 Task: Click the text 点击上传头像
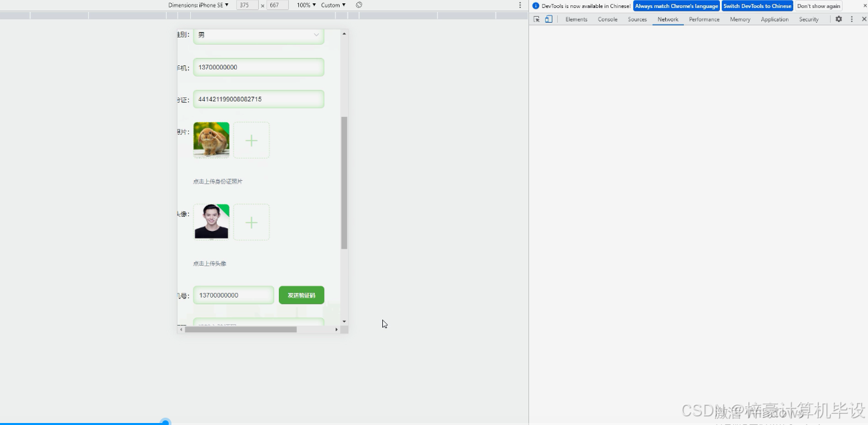point(209,264)
